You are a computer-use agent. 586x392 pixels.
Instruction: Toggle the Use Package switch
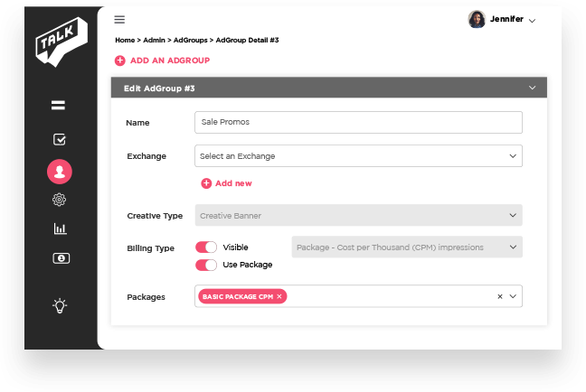206,265
